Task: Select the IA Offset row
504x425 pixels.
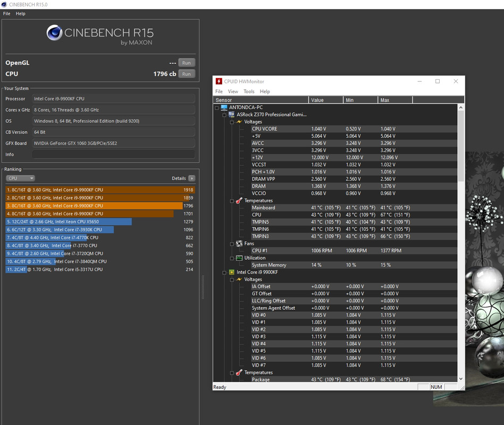Action: click(x=354, y=286)
